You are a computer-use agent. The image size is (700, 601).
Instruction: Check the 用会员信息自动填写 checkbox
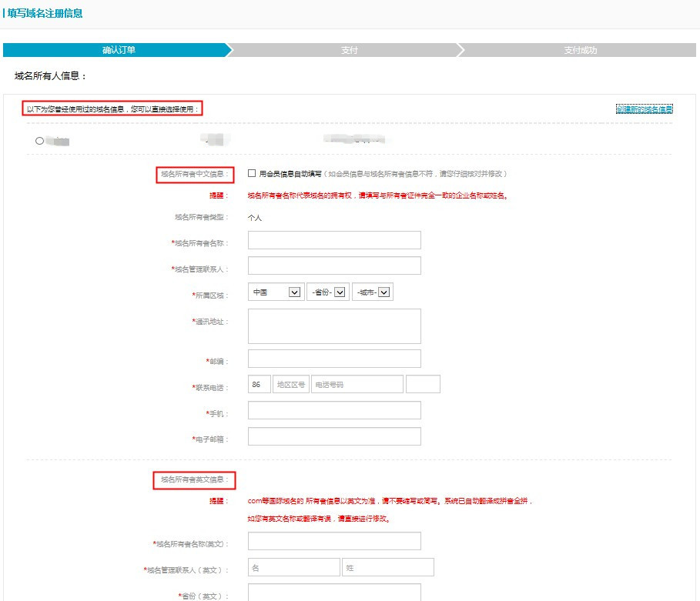click(x=252, y=173)
